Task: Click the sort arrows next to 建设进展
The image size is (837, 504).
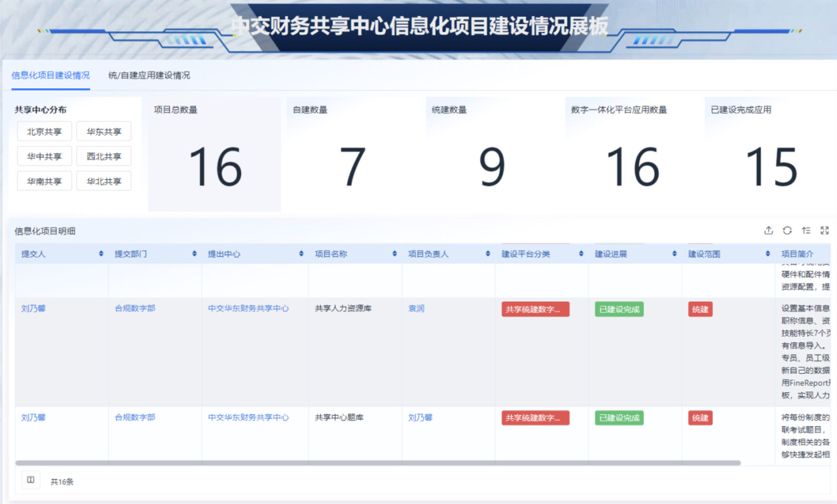Action: pyautogui.click(x=675, y=254)
